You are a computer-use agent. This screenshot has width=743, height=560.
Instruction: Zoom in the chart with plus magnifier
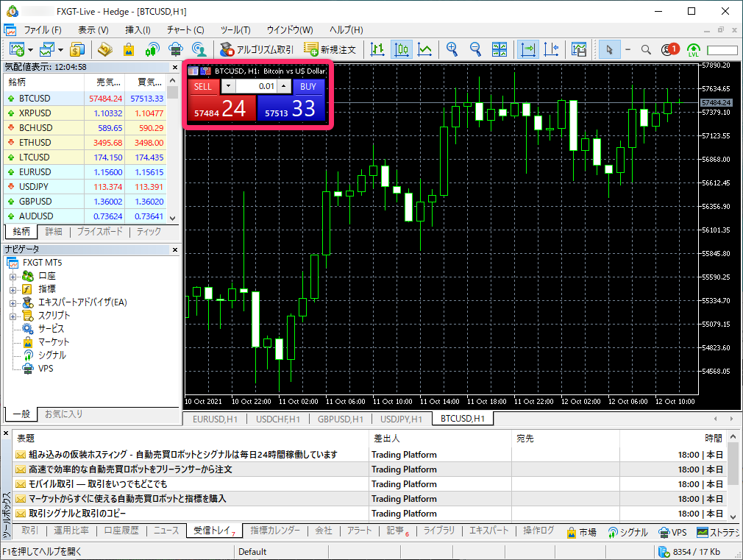coord(452,49)
